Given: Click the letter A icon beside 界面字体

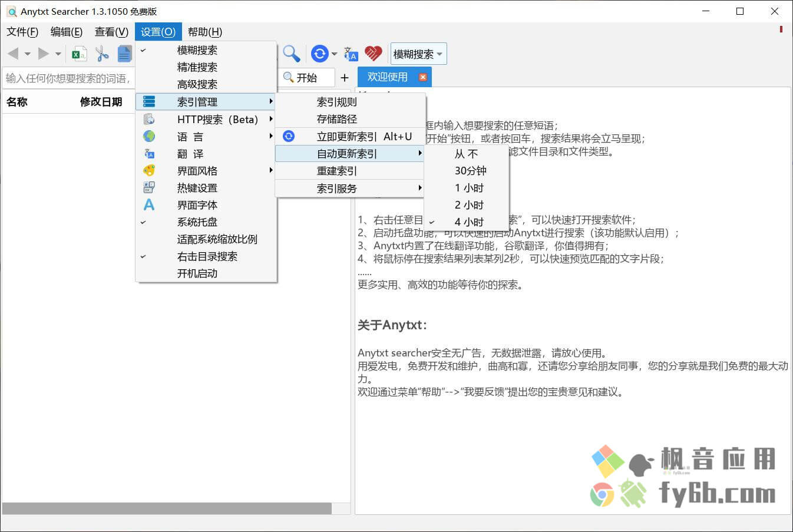Looking at the screenshot, I should point(149,204).
